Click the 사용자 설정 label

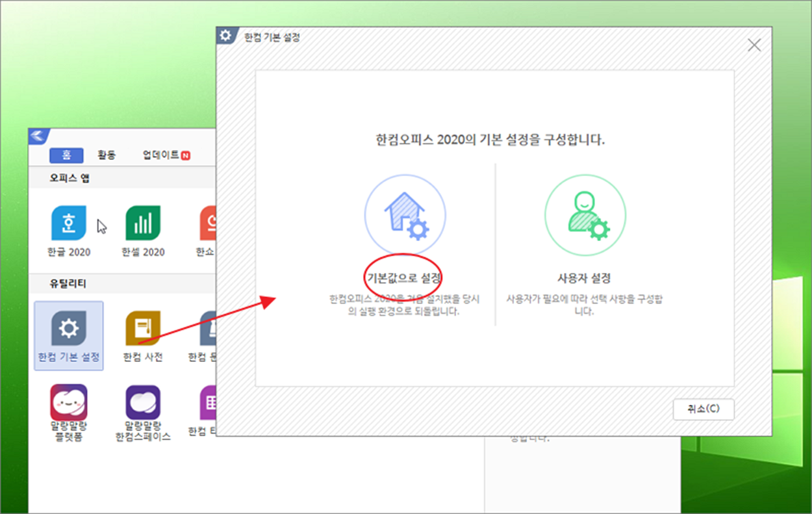[x=585, y=278]
